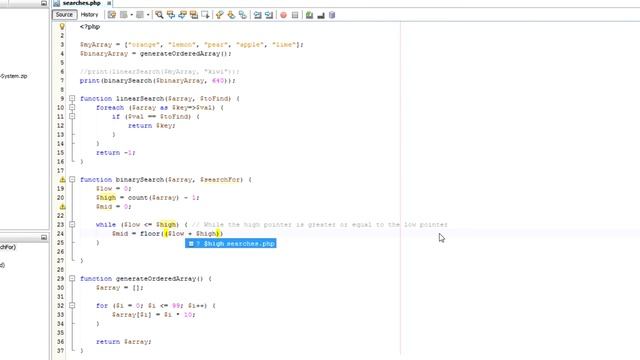The height and width of the screenshot is (360, 640).
Task: Click the $myArray declaration on line 3
Action: click(x=191, y=44)
